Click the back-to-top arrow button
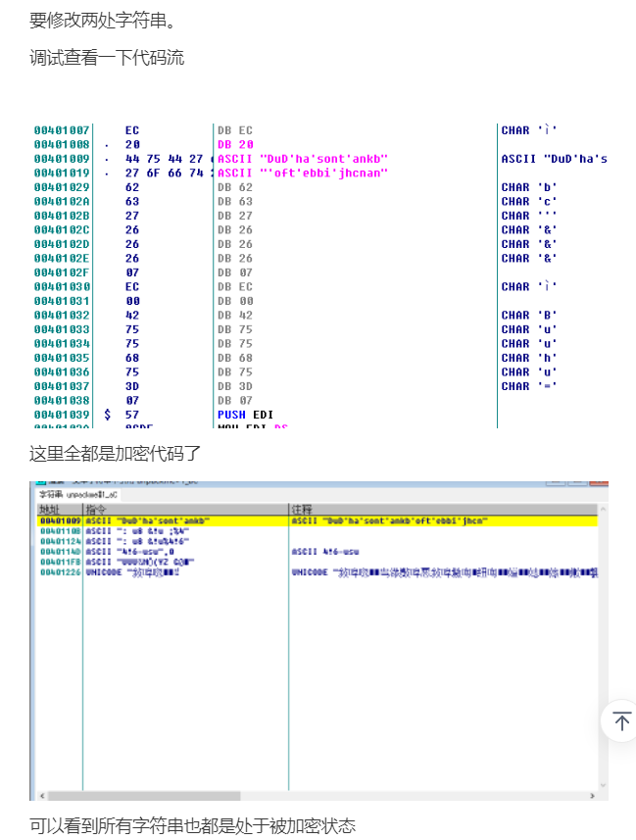 pyautogui.click(x=621, y=721)
